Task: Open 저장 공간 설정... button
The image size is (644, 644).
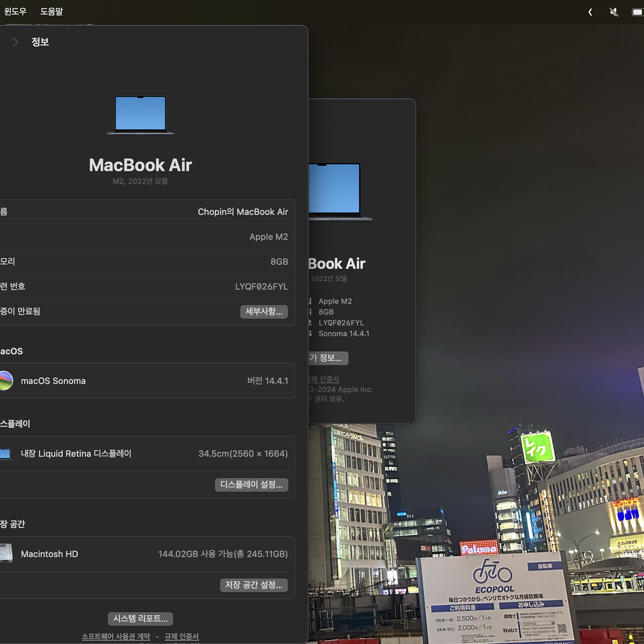Action: 254,585
